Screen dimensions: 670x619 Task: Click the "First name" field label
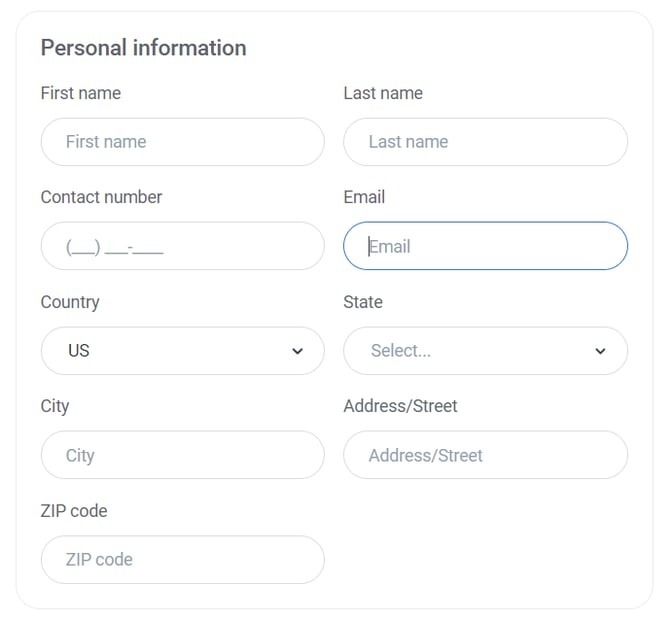(x=80, y=93)
